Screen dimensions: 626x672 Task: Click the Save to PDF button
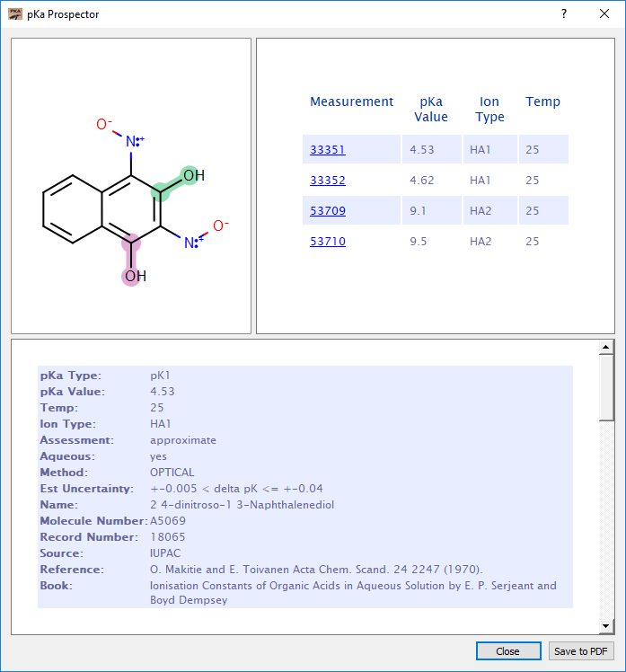581,651
